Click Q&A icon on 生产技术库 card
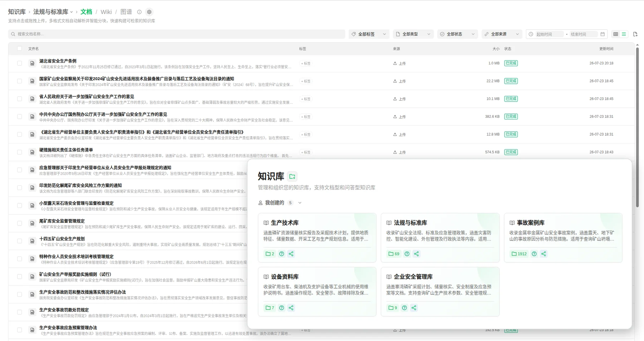The image size is (644, 341). [x=282, y=254]
